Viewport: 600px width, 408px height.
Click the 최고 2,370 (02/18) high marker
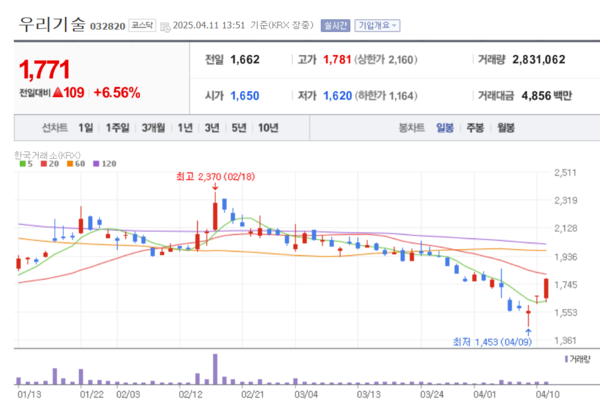pyautogui.click(x=215, y=177)
